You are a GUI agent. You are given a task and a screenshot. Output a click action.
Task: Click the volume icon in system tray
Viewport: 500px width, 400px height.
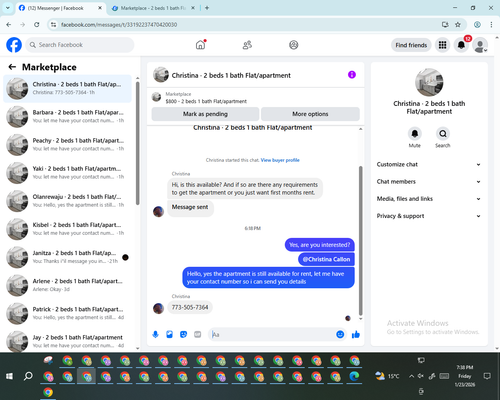coord(421,376)
